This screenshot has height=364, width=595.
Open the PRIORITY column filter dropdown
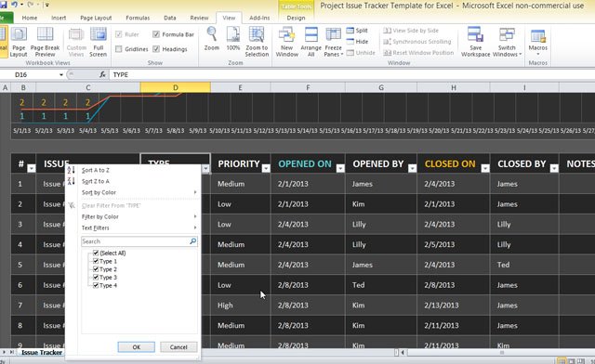pos(266,168)
